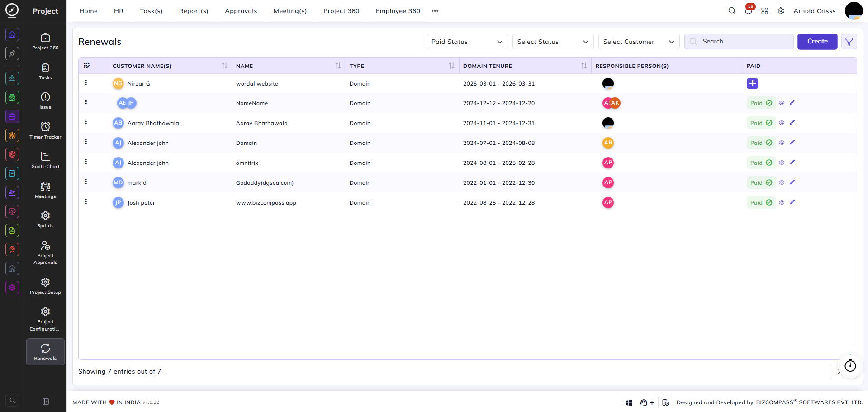The width and height of the screenshot is (868, 412).
Task: Open the Project 360 sidebar icon
Action: (x=45, y=42)
